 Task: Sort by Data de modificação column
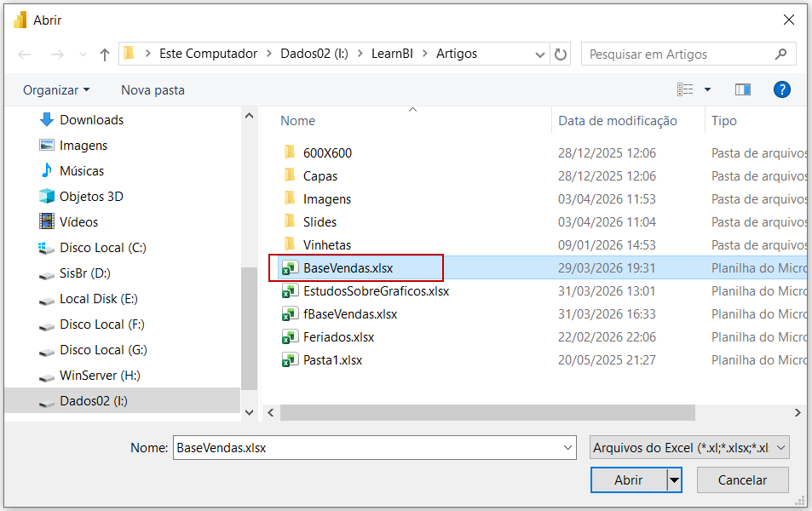point(617,121)
